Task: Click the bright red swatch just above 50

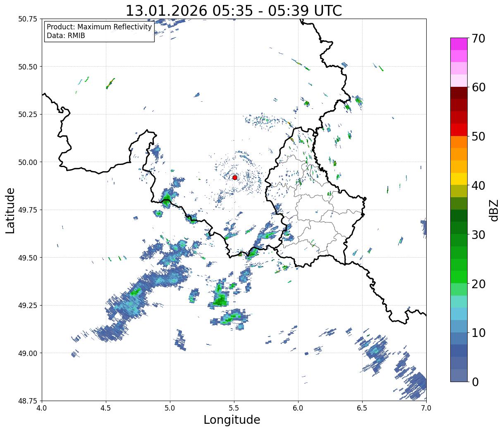Action: tap(459, 130)
